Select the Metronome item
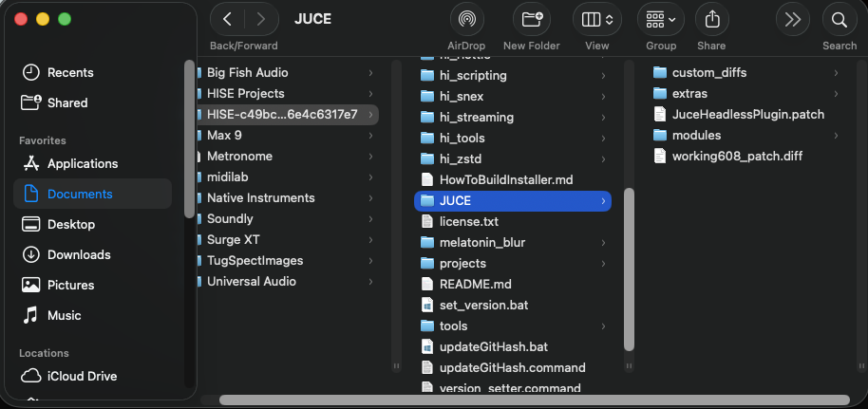This screenshot has width=868, height=409. 288,156
